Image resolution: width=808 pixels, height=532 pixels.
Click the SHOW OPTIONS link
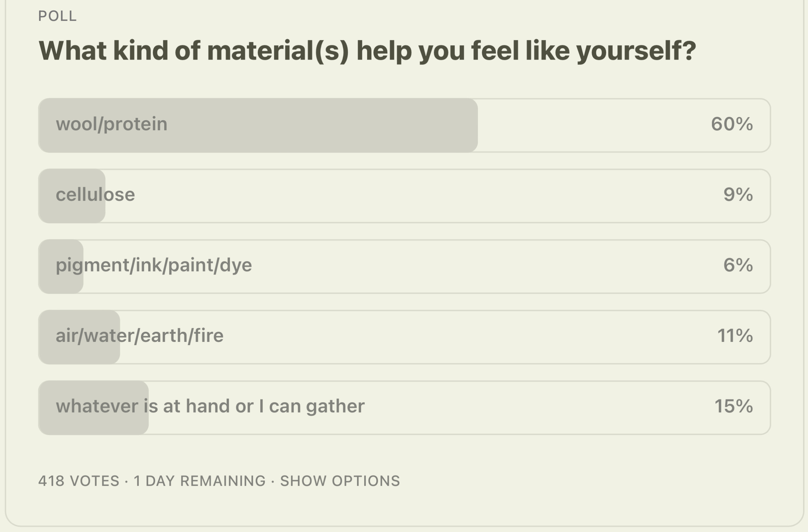click(340, 481)
